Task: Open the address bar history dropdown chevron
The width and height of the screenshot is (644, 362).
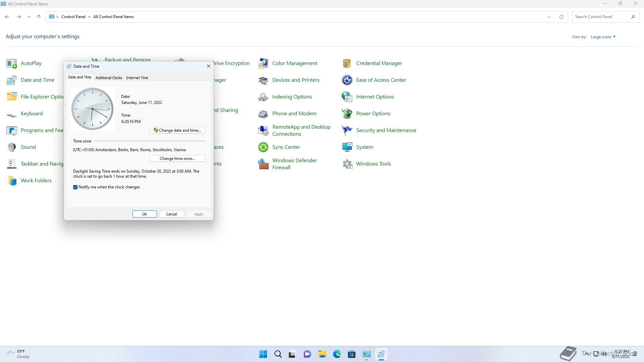Action: click(549, 17)
